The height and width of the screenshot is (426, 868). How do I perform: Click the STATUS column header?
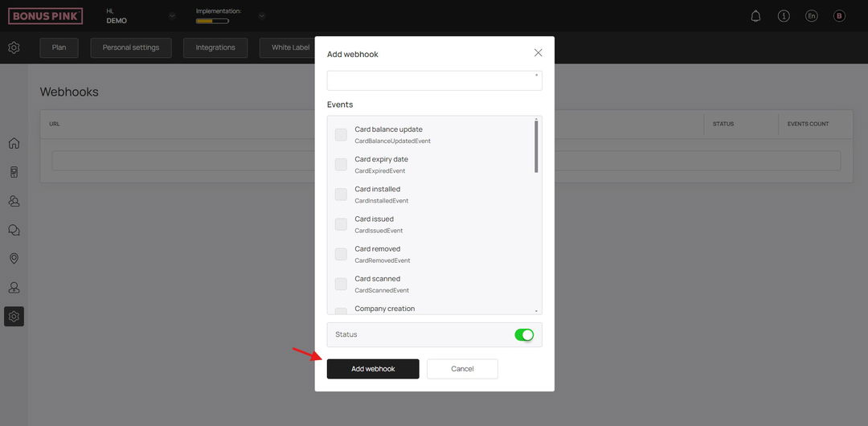pos(723,124)
